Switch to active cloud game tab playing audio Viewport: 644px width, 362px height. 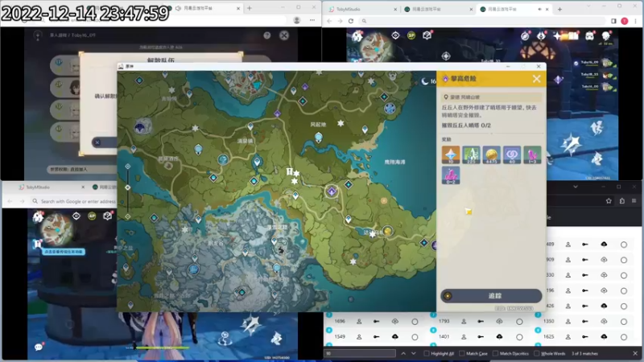(514, 9)
